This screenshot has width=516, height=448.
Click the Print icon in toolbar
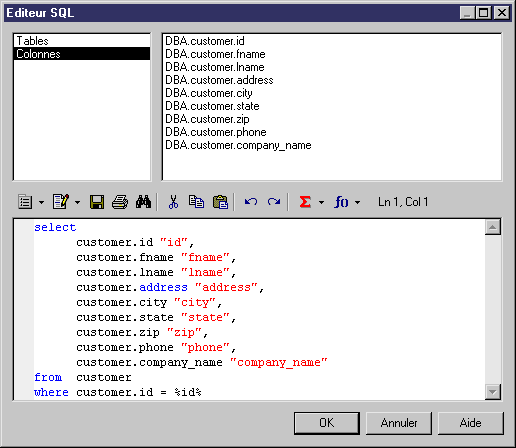(x=120, y=202)
